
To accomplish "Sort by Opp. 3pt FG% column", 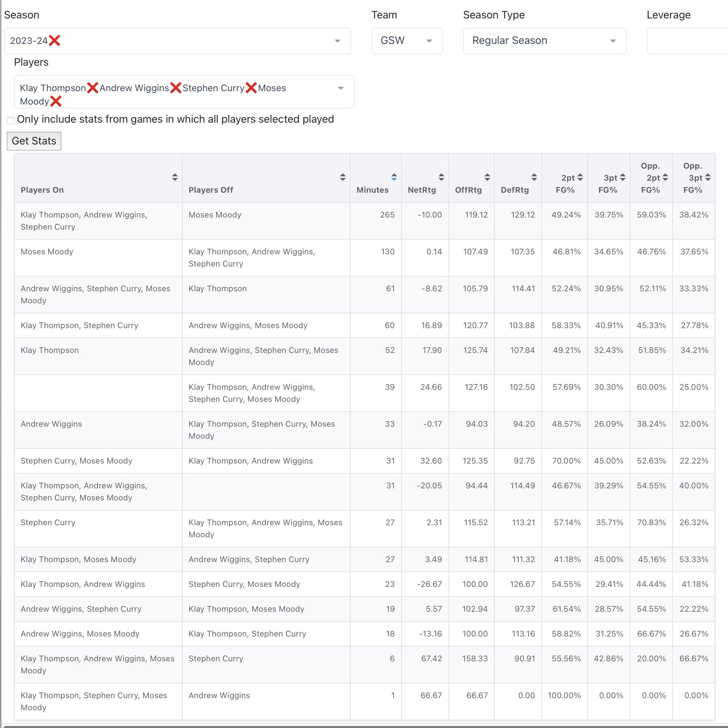I will [708, 178].
